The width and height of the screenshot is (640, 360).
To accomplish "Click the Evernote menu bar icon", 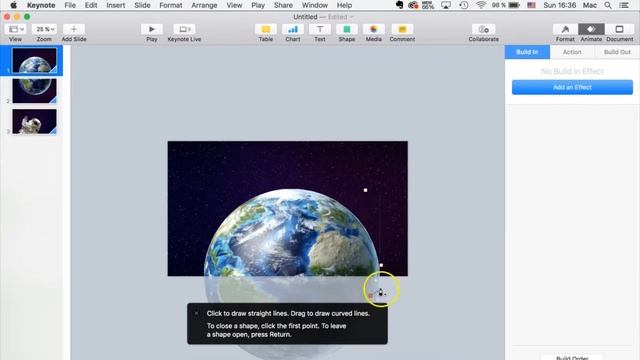I will (x=400, y=5).
